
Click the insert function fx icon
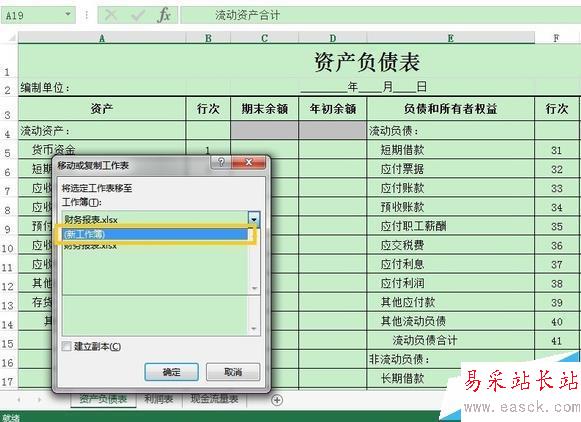pos(164,16)
